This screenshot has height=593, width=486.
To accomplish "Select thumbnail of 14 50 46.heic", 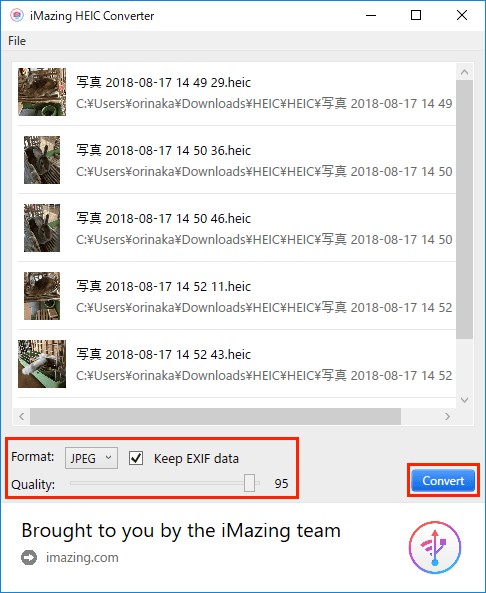I will point(42,228).
